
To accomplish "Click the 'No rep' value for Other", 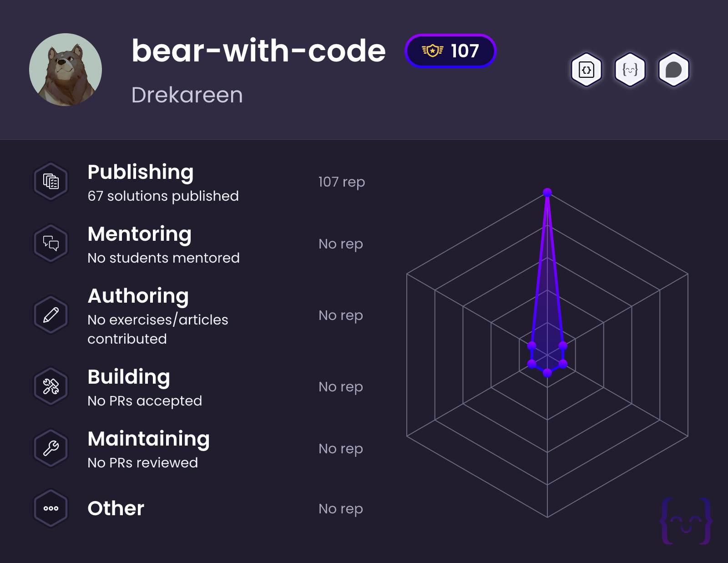I will (341, 509).
